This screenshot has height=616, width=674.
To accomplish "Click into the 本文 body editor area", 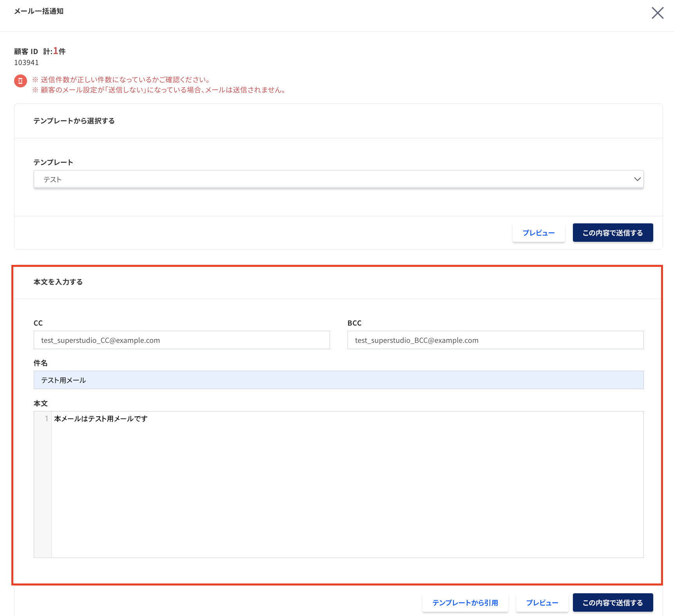I will tap(347, 484).
